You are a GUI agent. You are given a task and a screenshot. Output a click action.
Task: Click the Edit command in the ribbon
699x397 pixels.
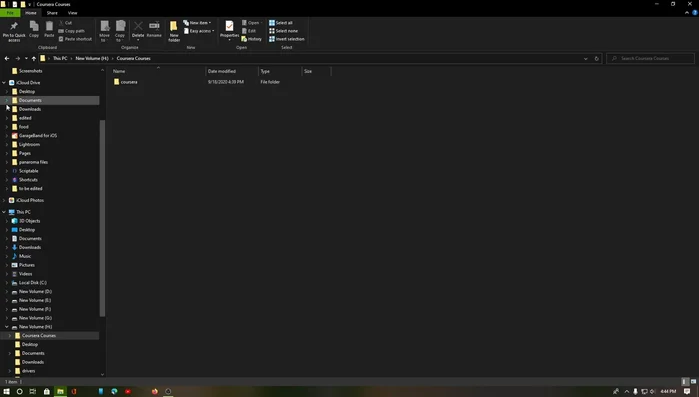tap(249, 31)
